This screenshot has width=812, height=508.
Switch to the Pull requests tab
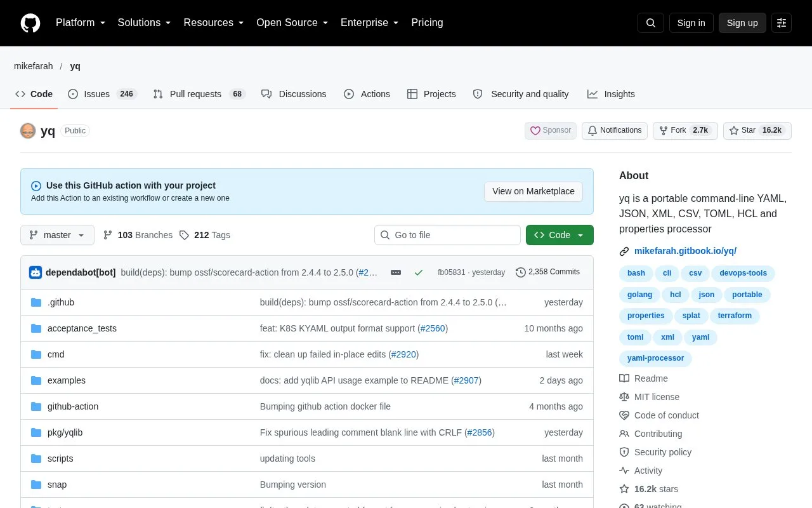click(x=199, y=94)
